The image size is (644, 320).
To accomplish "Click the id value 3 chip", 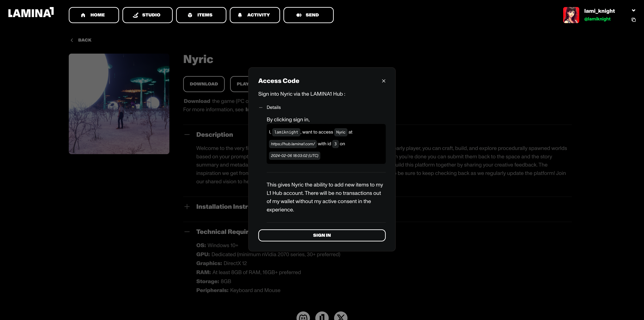I will [335, 144].
